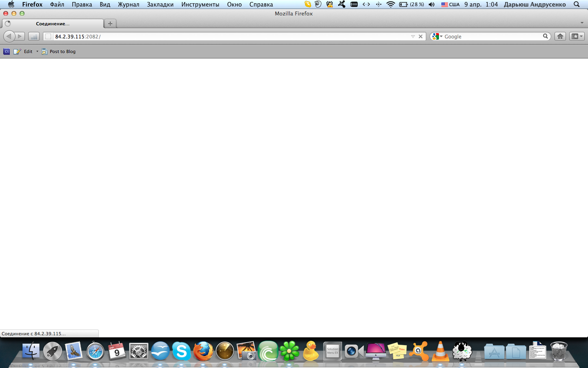Open the Trash in the Dock
The height and width of the screenshot is (368, 588).
coord(559,351)
